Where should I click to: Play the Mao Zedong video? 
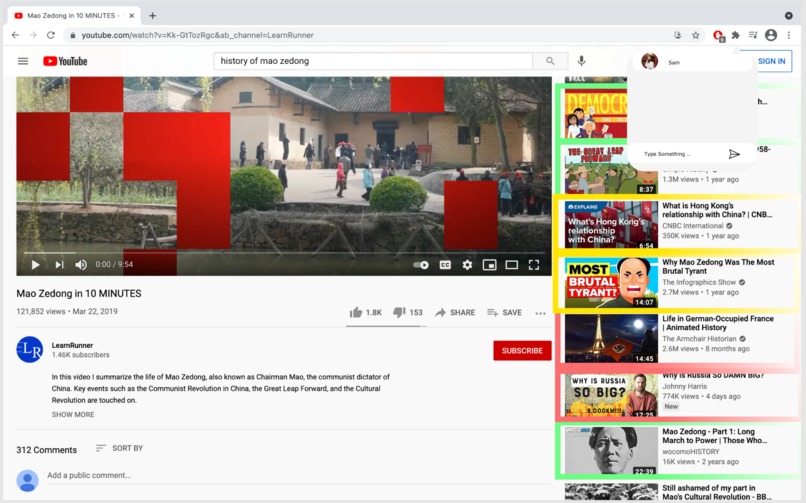point(35,265)
